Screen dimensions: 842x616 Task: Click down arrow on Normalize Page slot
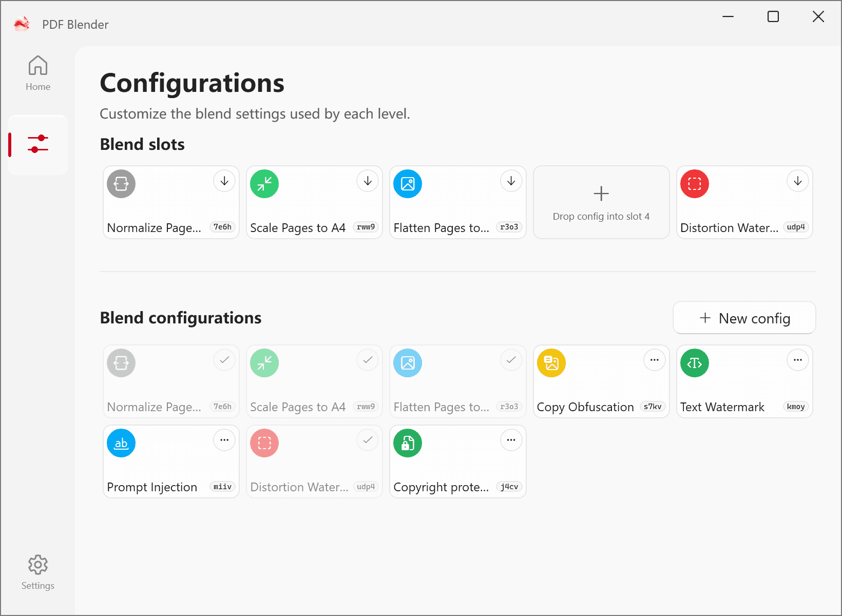[x=224, y=181]
